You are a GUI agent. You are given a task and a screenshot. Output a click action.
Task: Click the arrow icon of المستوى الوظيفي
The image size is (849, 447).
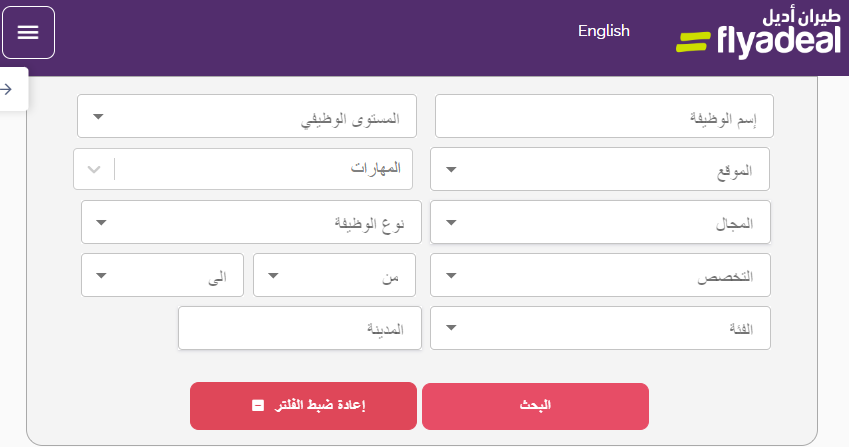click(98, 116)
